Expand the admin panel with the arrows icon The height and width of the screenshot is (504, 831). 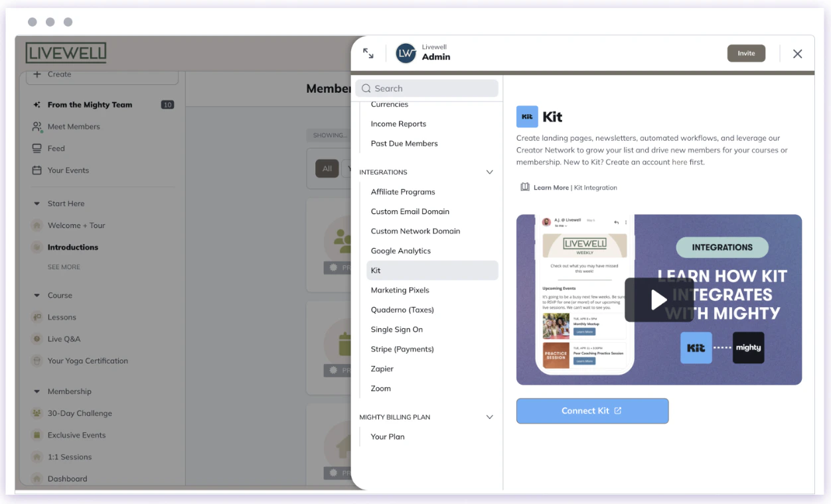click(368, 54)
